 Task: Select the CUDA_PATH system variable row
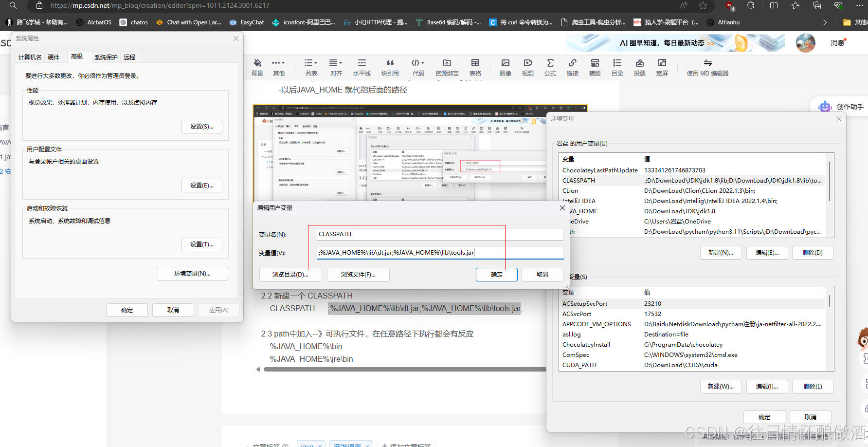(692, 365)
